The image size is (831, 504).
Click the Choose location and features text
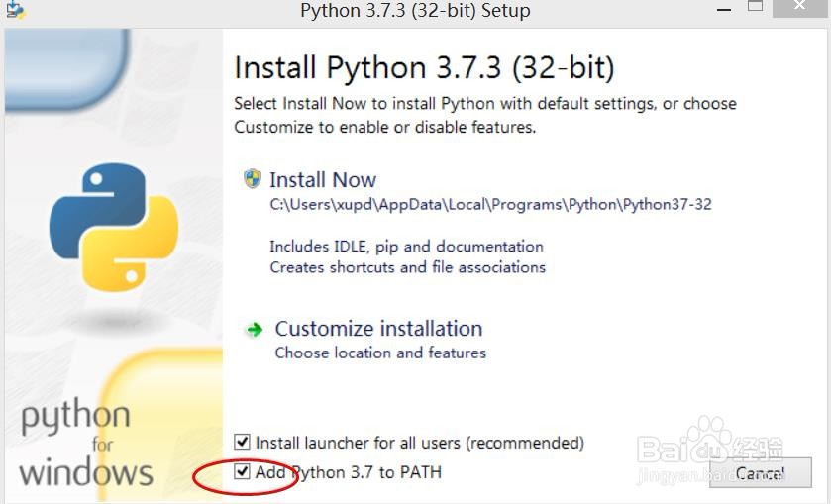(x=380, y=353)
